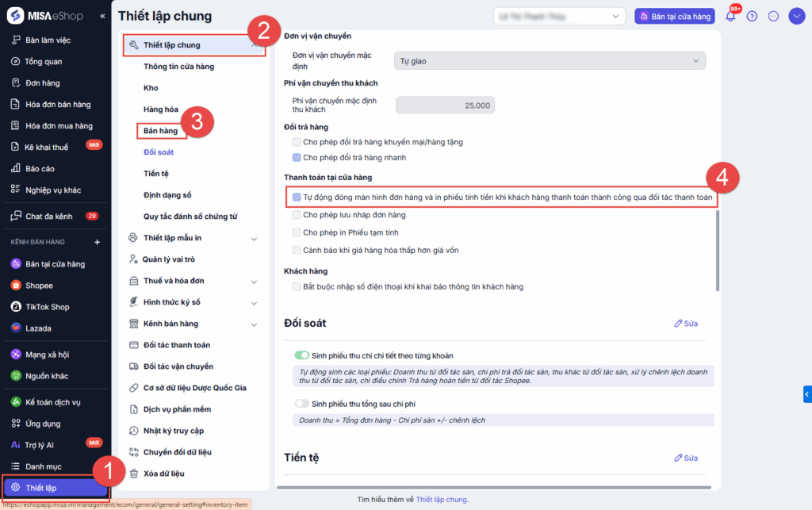Select Định dạng số menu item
This screenshot has width=812, height=510.
pos(167,195)
